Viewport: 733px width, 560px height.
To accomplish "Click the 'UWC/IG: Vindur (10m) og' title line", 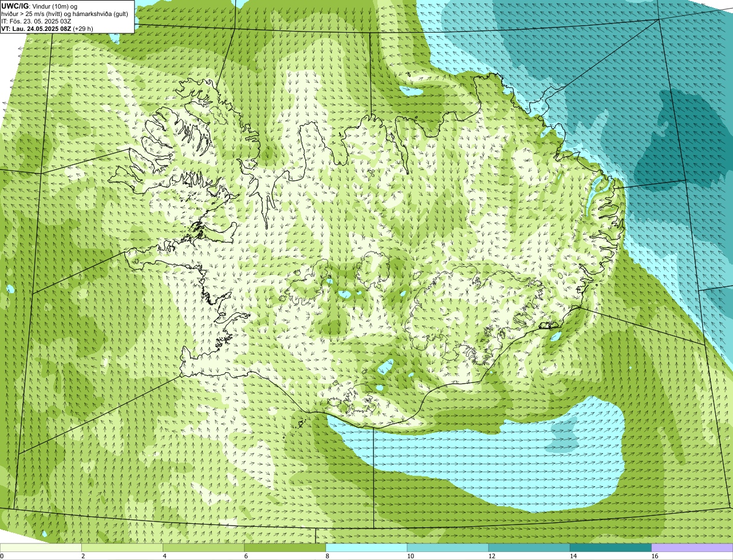I will click(39, 6).
